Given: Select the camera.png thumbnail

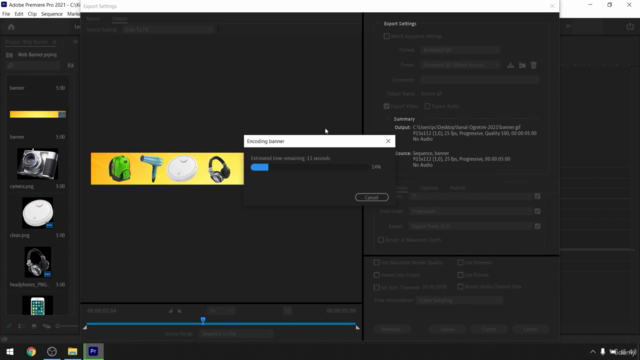Looking at the screenshot, I should 38,164.
